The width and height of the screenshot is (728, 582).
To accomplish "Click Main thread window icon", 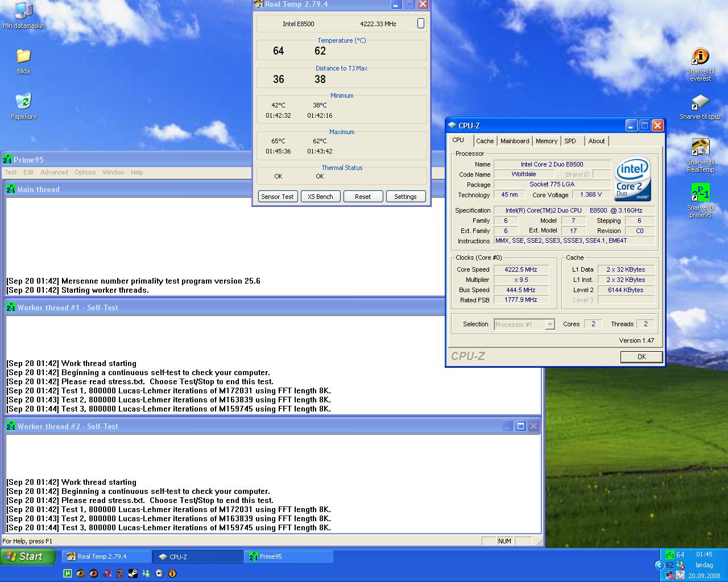I will tap(11, 189).
